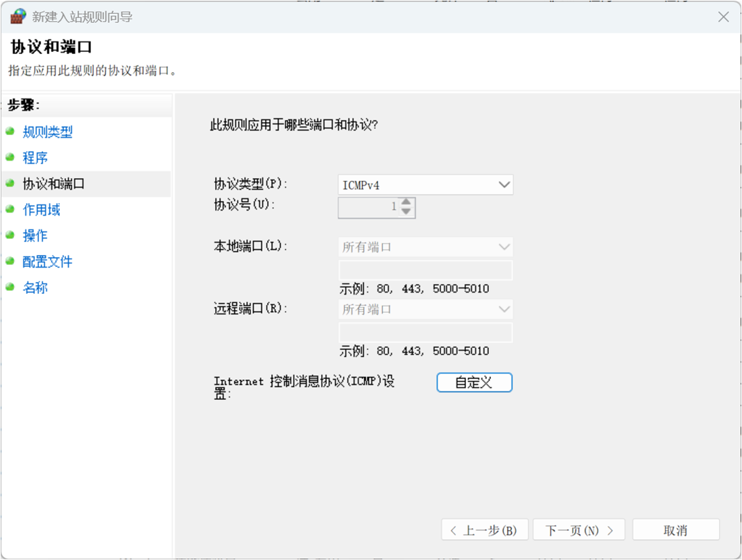Click 自定义 button for ICMP settings
Image resolution: width=742 pixels, height=560 pixels.
pyautogui.click(x=474, y=383)
